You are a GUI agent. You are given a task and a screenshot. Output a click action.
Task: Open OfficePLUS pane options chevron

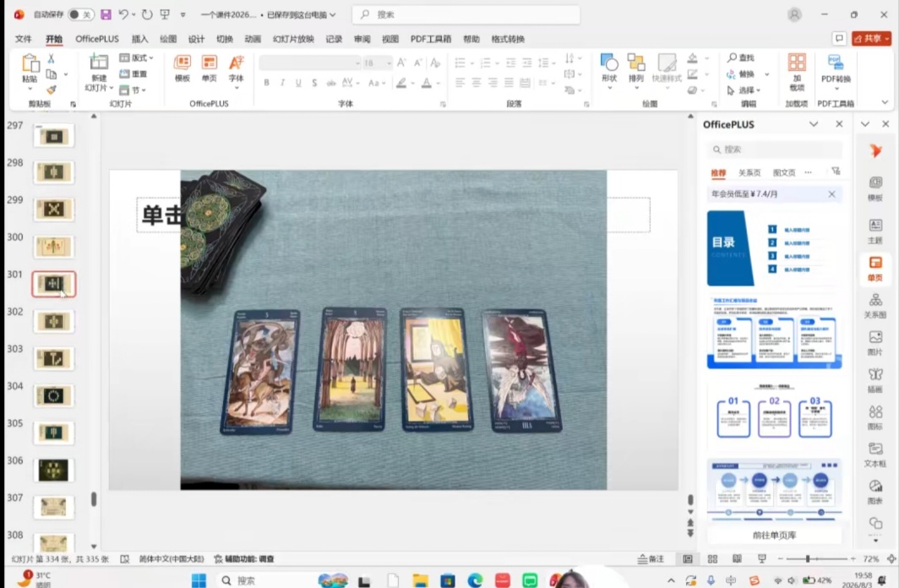pyautogui.click(x=814, y=124)
